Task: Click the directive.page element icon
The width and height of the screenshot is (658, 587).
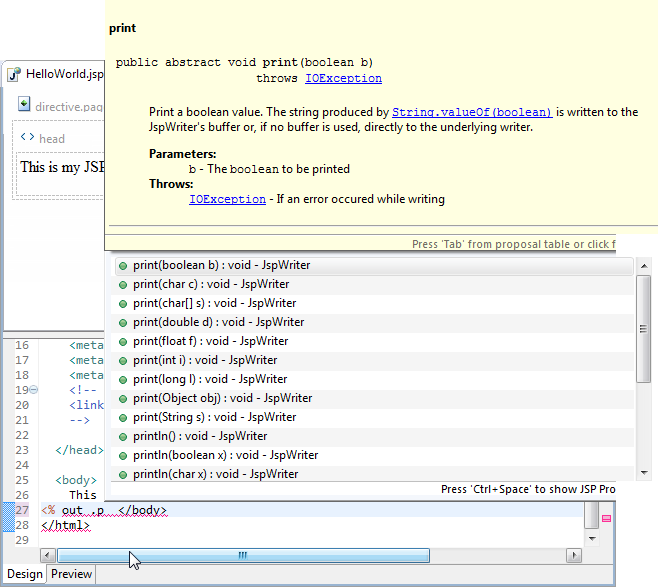Action: [24, 105]
